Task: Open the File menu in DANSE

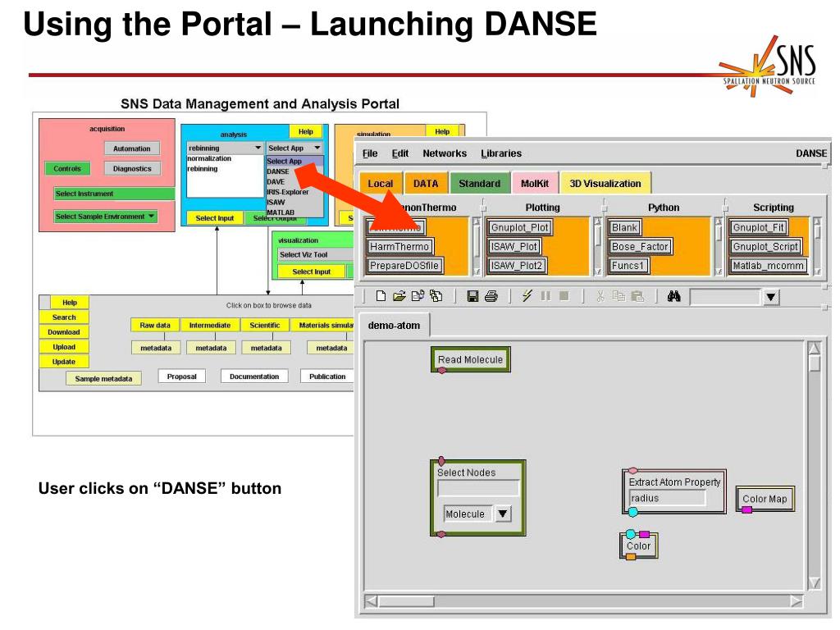Action: (370, 153)
